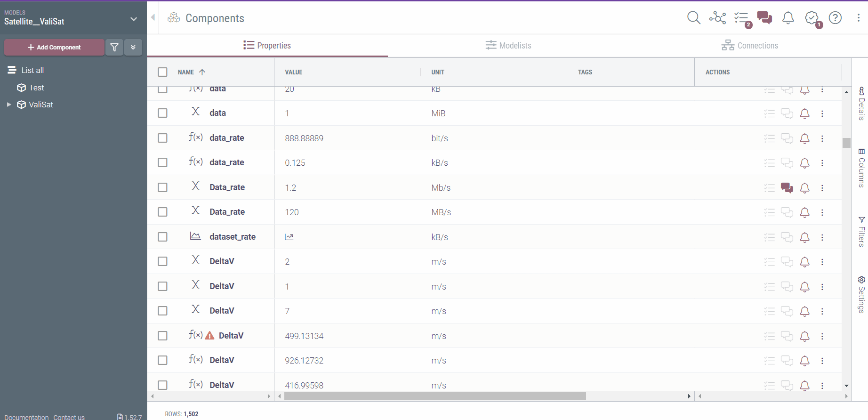This screenshot has height=420, width=868.
Task: Click the horizontal scrollbar thumb under the value columns
Action: tap(435, 396)
